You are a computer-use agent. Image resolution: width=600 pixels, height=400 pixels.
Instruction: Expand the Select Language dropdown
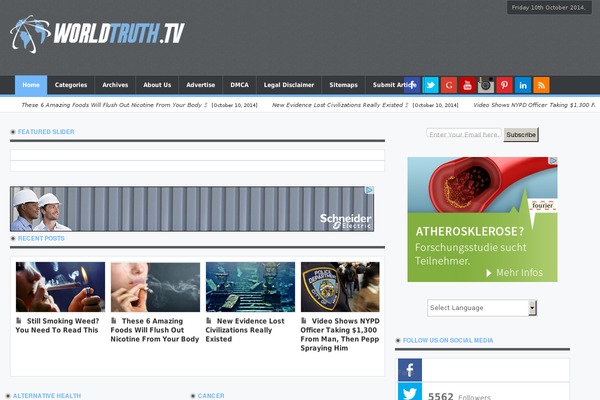click(x=482, y=308)
